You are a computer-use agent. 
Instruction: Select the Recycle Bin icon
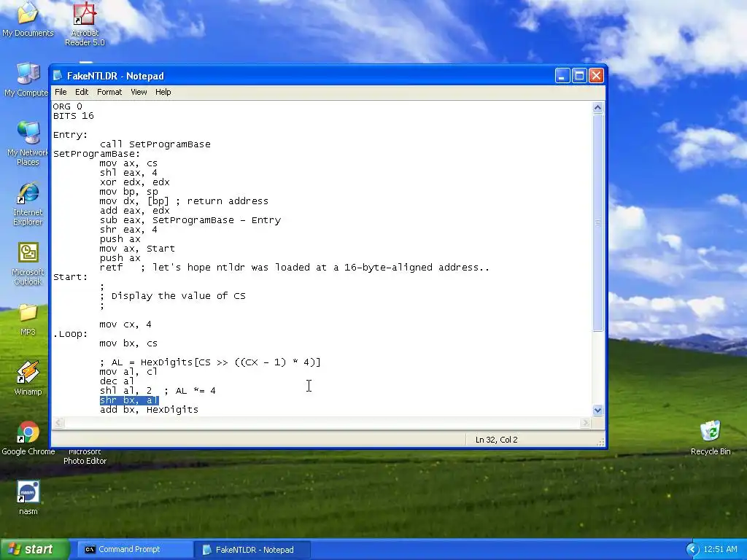tap(711, 438)
